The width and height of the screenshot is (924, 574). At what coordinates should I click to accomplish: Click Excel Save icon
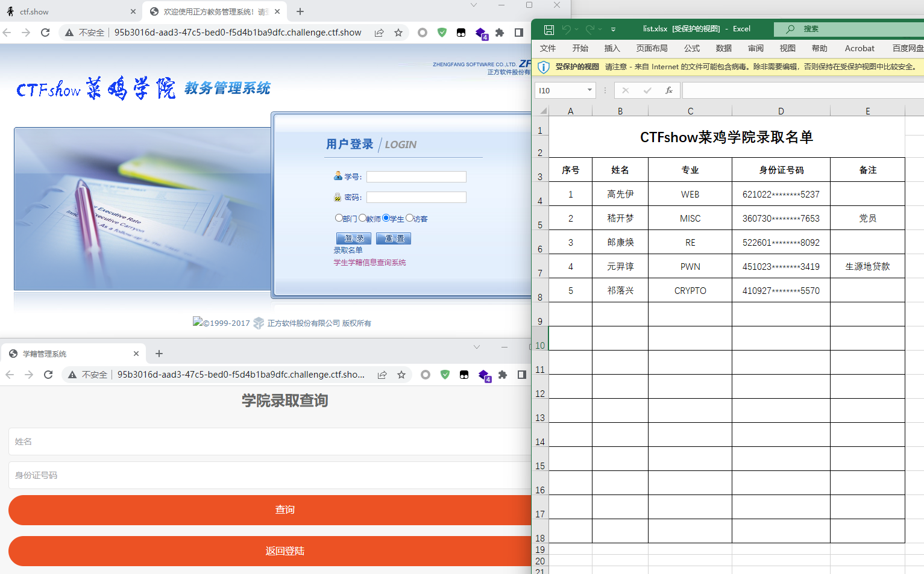tap(549, 29)
